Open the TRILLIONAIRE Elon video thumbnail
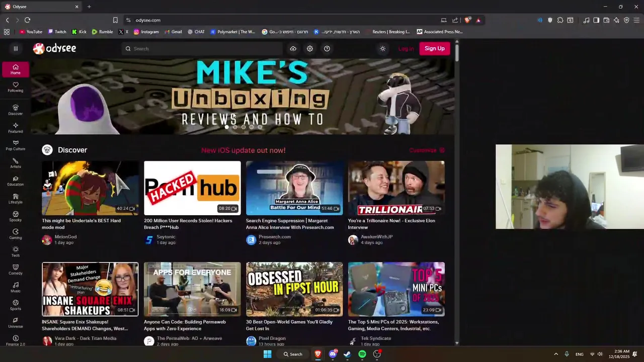Image resolution: width=644 pixels, height=362 pixels. tap(396, 188)
